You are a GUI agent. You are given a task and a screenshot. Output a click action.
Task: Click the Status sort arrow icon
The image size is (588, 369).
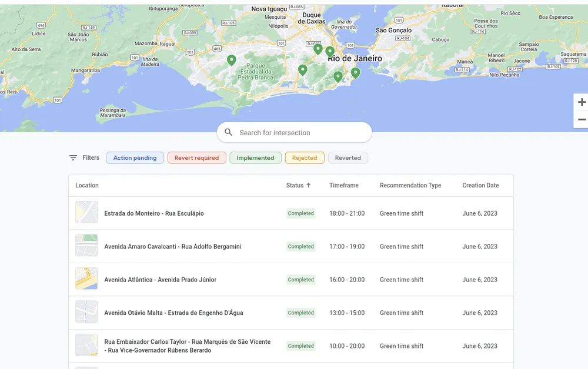(309, 186)
